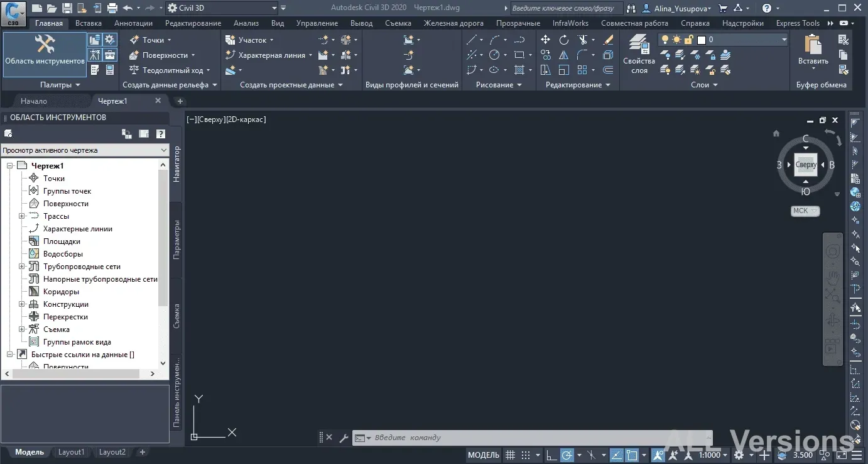Viewport: 868px width, 464px height.
Task: Expand the Трассы tree node
Action: [x=22, y=216]
